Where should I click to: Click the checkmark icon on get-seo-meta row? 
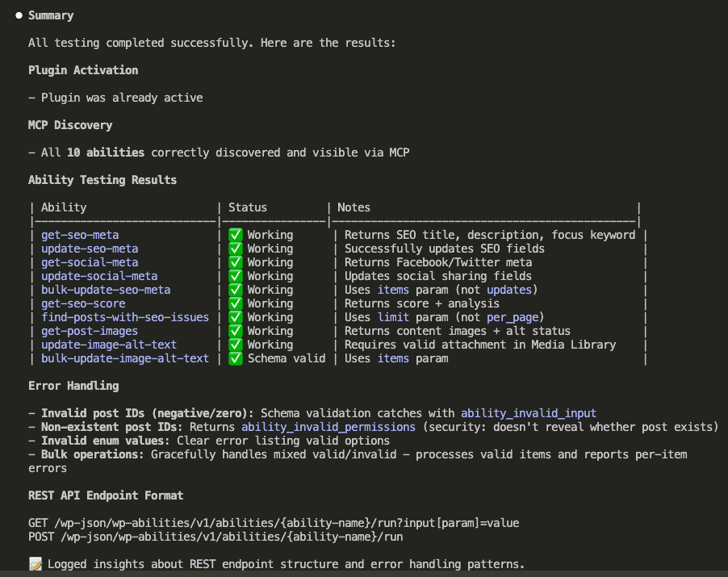pos(236,234)
